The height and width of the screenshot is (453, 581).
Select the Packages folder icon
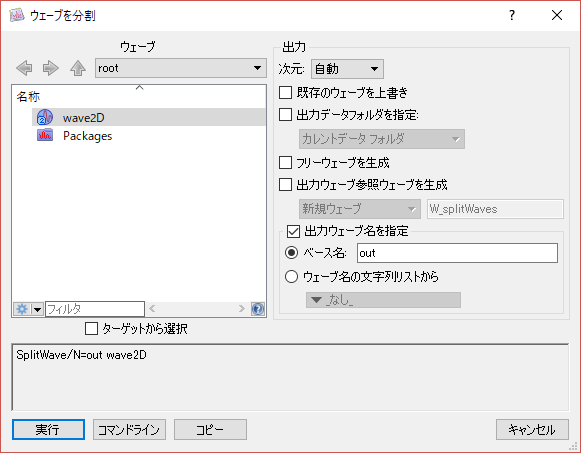point(45,135)
